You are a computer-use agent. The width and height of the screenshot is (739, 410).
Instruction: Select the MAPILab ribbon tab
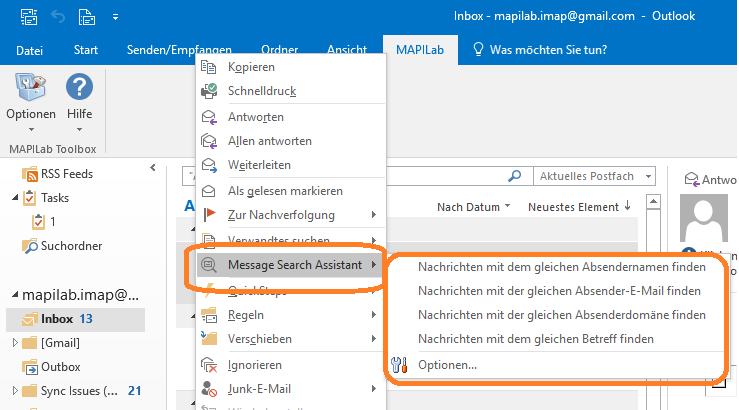click(420, 50)
